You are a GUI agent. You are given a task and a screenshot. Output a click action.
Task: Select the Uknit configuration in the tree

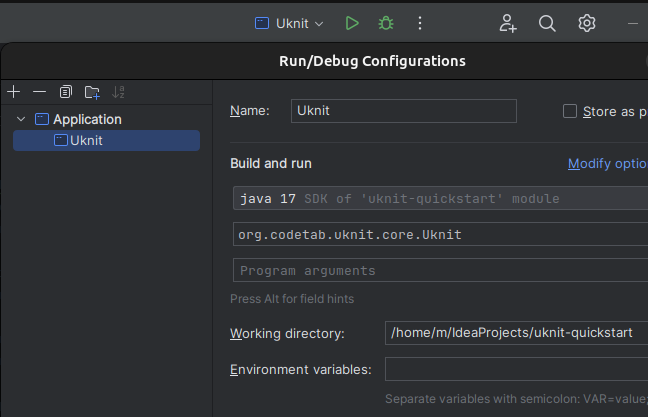tap(107, 141)
